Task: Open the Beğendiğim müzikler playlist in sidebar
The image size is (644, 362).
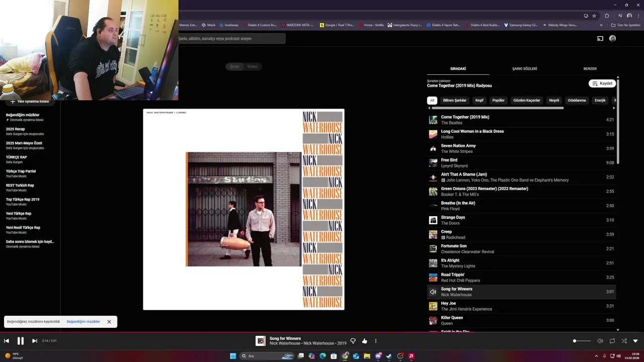Action: (x=30, y=117)
